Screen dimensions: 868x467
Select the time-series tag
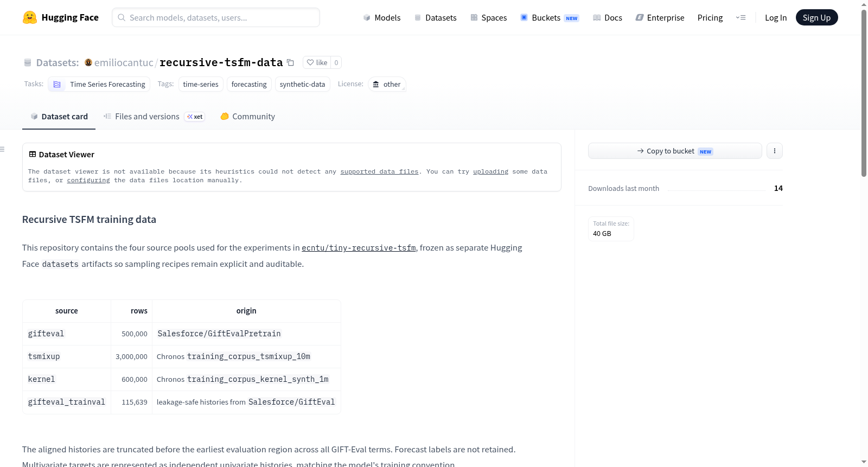(201, 84)
